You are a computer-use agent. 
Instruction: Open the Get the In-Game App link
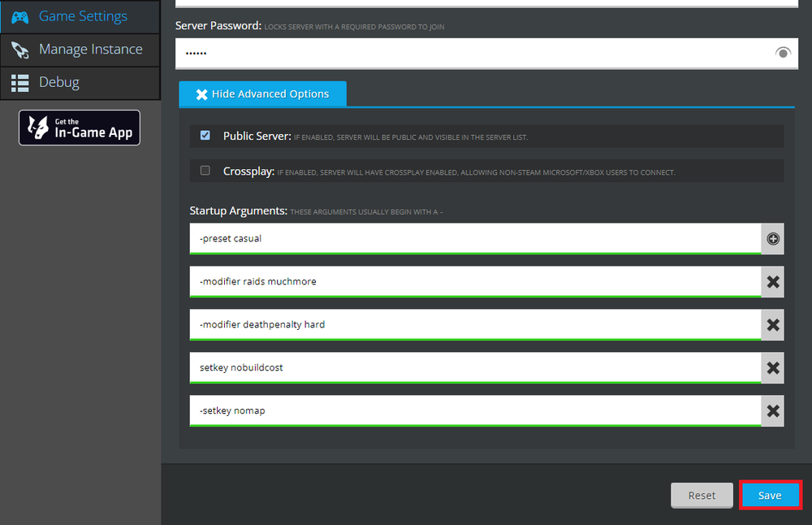(x=79, y=128)
